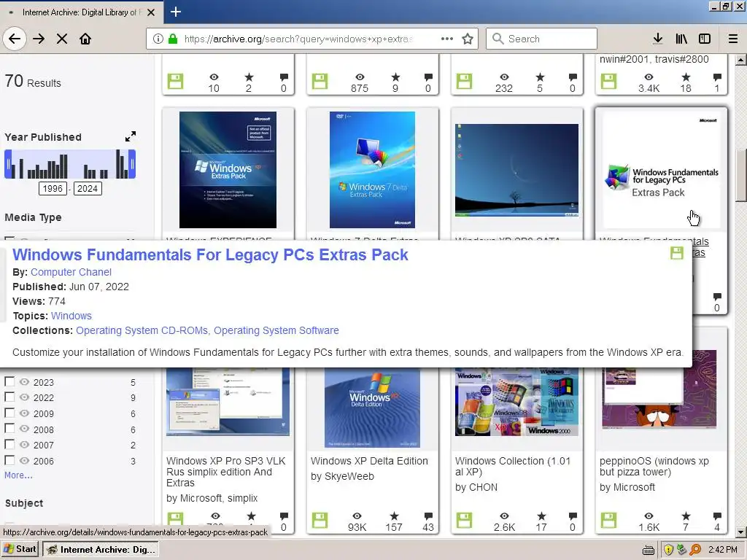The height and width of the screenshot is (560, 747).
Task: Toggle the browser sidebar
Action: click(x=705, y=39)
